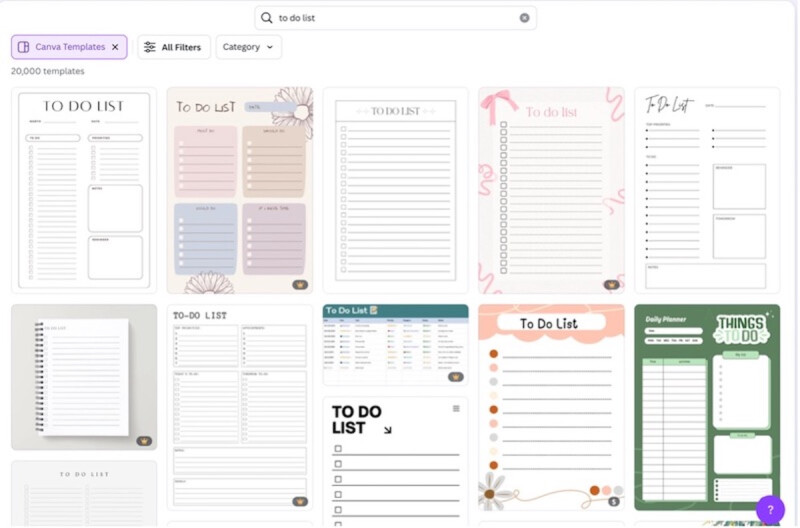Viewport: 800px width, 528px height.
Task: Open the teal To Do List spreadsheet template
Action: coord(395,345)
